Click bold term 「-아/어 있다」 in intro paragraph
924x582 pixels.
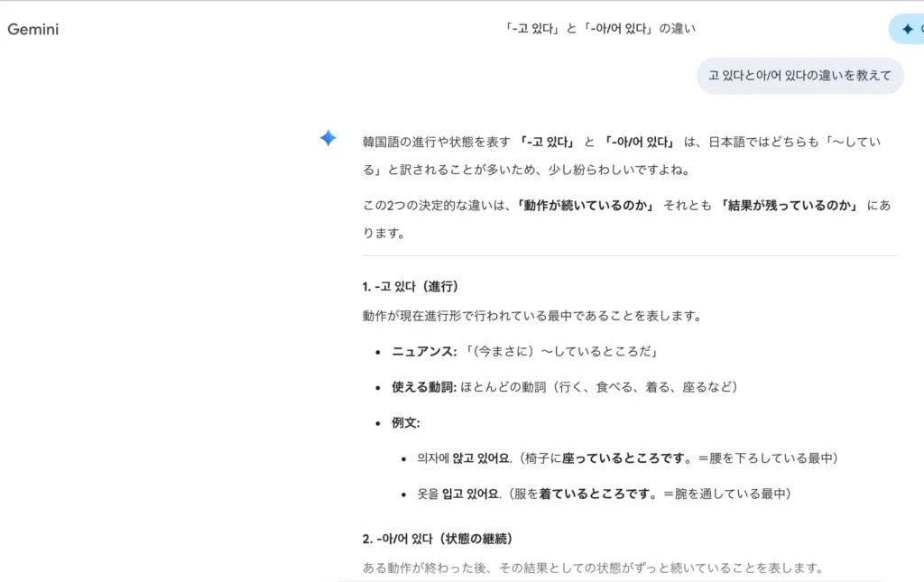[x=640, y=142]
